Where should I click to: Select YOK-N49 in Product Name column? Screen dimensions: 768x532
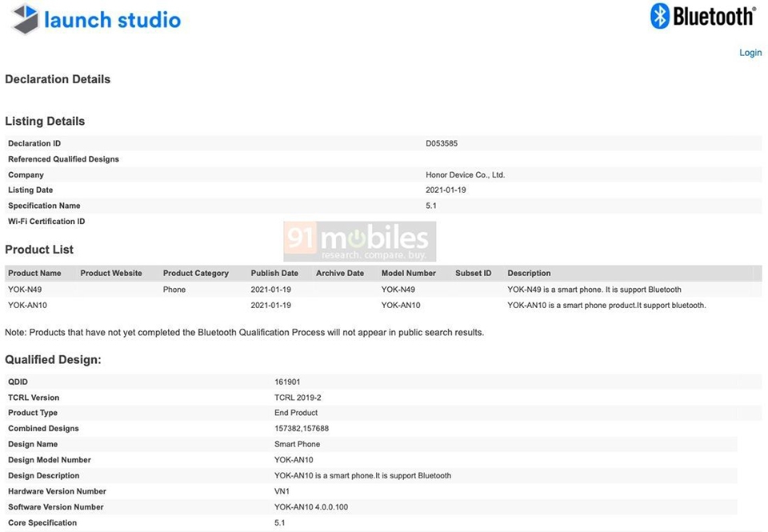tap(25, 290)
